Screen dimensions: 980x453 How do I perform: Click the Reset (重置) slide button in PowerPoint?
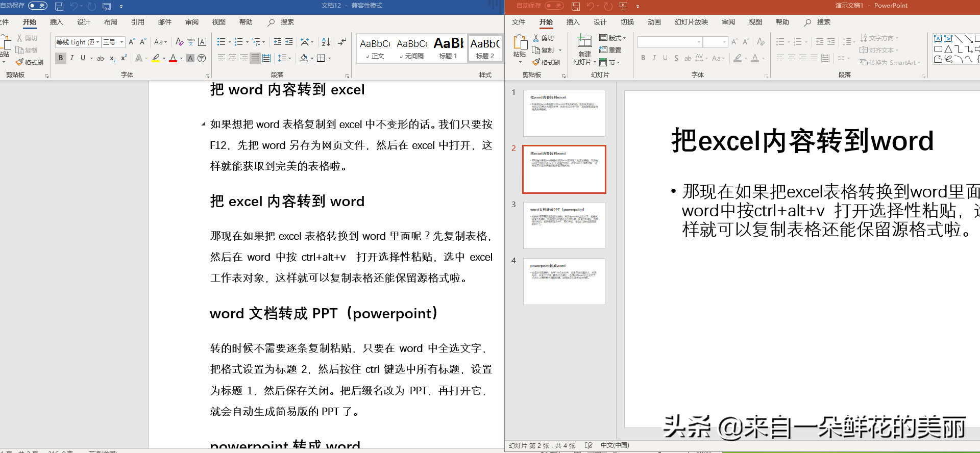click(x=610, y=50)
